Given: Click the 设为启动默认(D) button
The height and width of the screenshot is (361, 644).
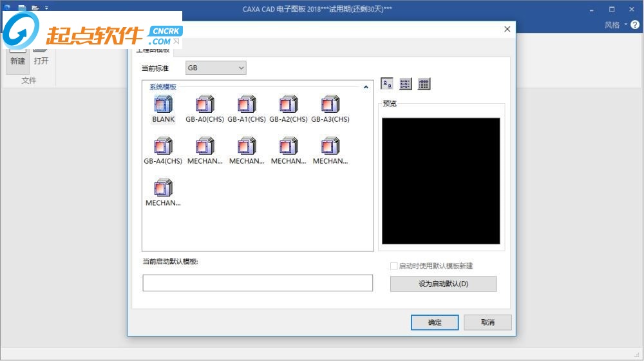Looking at the screenshot, I should 443,284.
